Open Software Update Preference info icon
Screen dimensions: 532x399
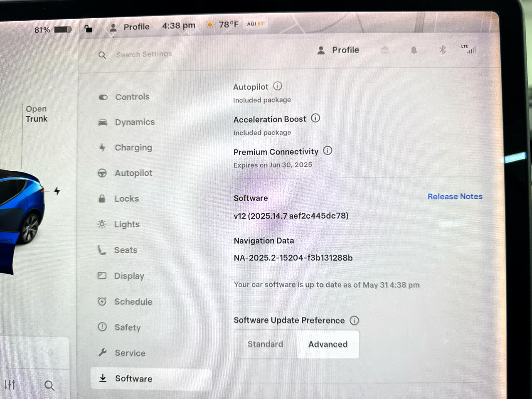(354, 320)
